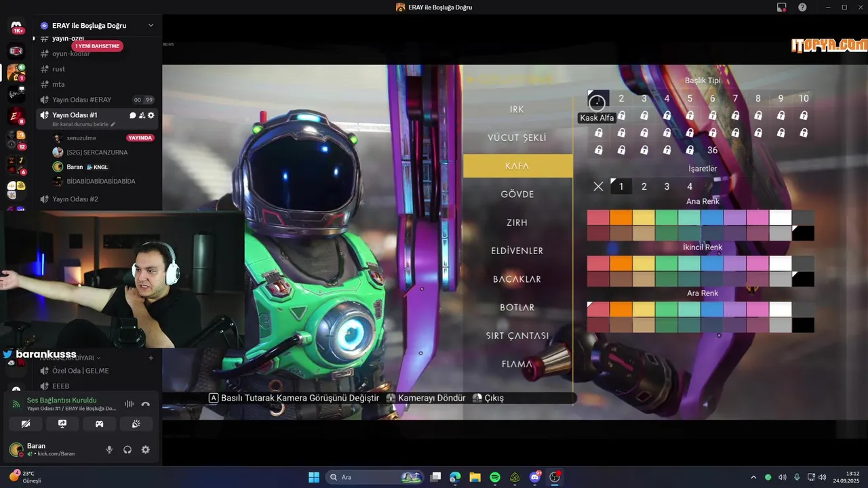Image resolution: width=868 pixels, height=488 pixels.
Task: Open Baran user profile avatar
Action: pyautogui.click(x=16, y=449)
